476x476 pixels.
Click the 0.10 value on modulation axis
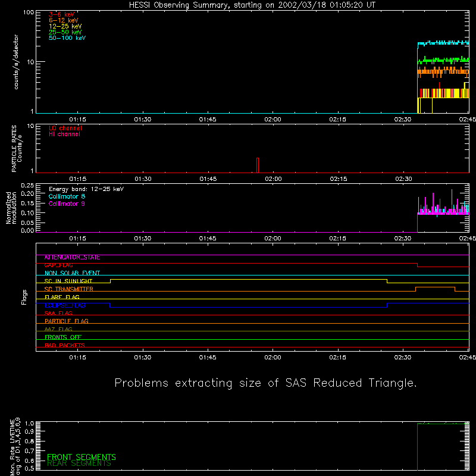coord(27,213)
